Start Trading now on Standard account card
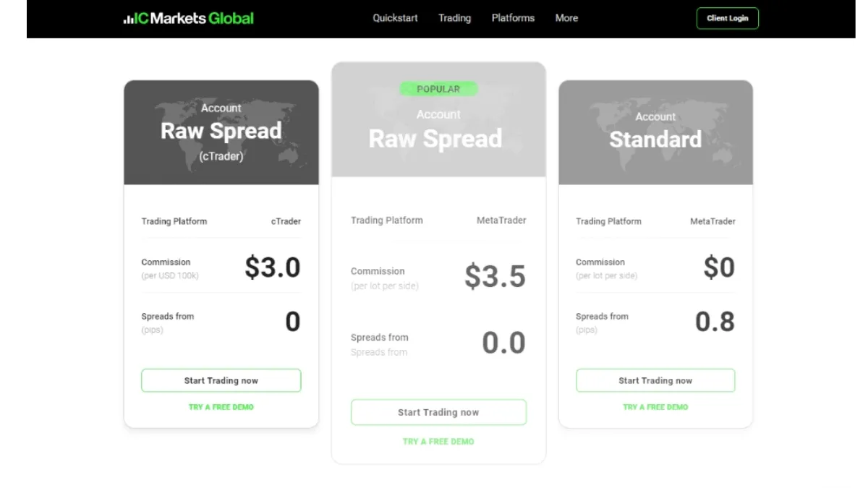The image size is (868, 488). pos(655,380)
